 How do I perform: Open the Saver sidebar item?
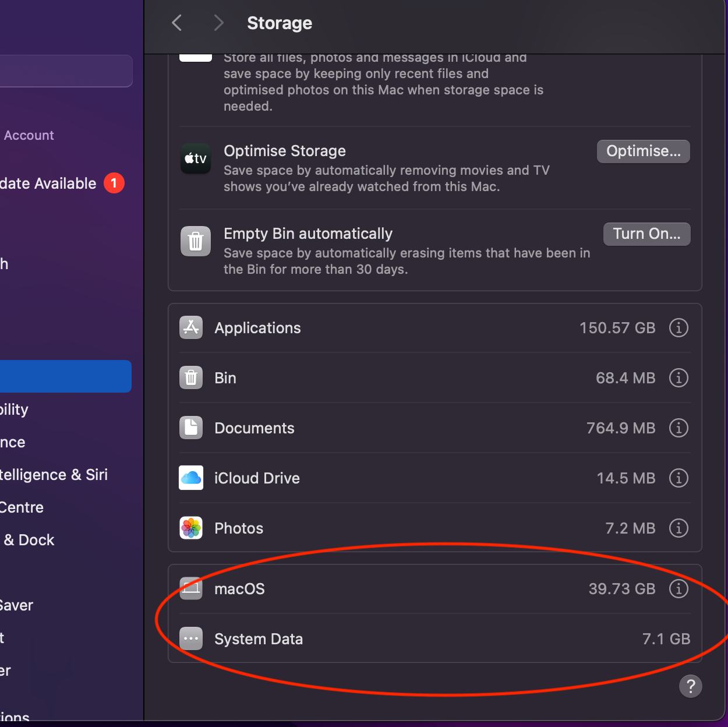click(x=17, y=605)
